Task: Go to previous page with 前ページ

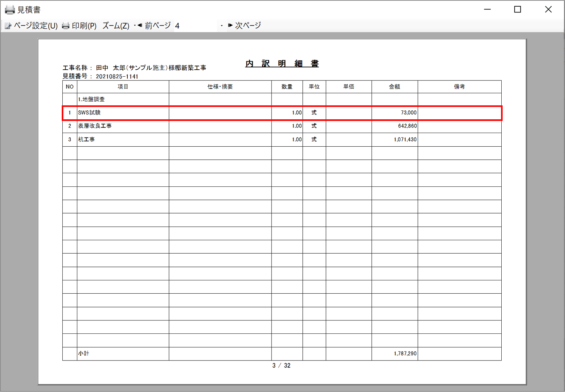Action: [x=154, y=25]
